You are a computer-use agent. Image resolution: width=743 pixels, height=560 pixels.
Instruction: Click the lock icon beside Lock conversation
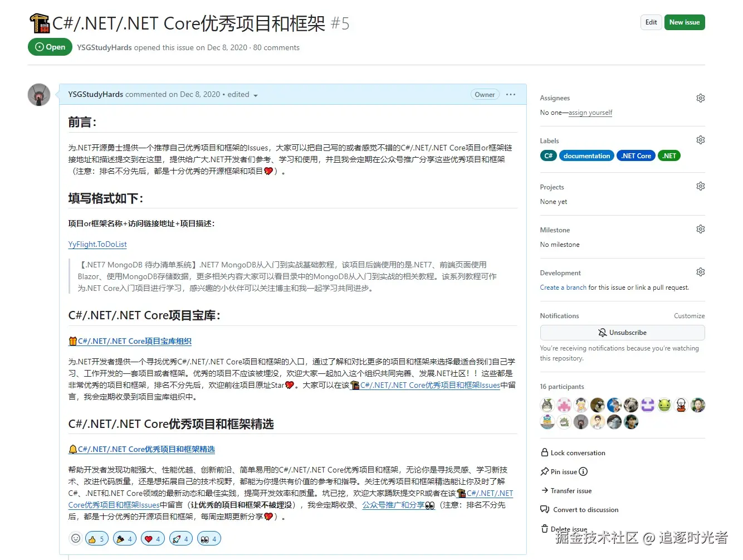(545, 452)
